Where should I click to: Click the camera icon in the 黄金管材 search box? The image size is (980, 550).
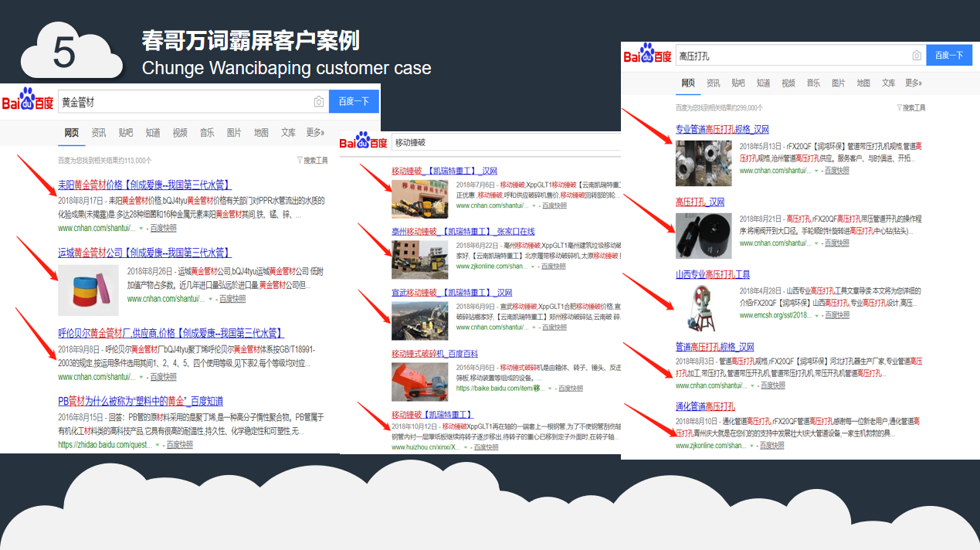318,102
